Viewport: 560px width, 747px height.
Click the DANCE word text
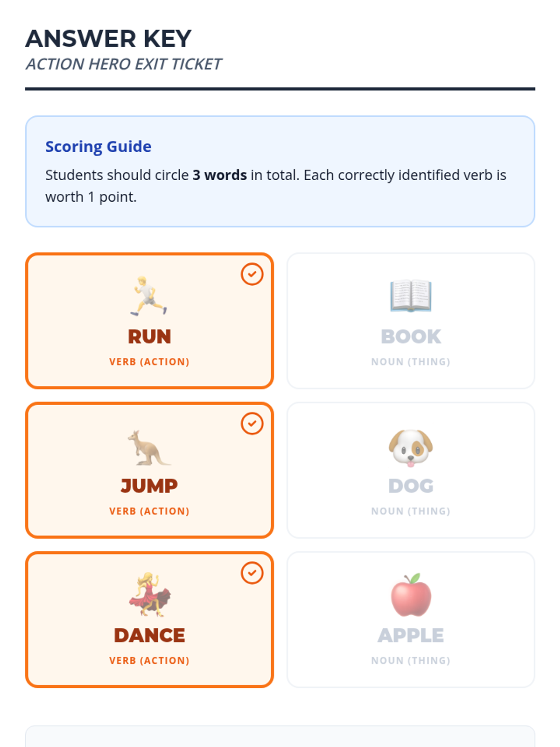(149, 635)
